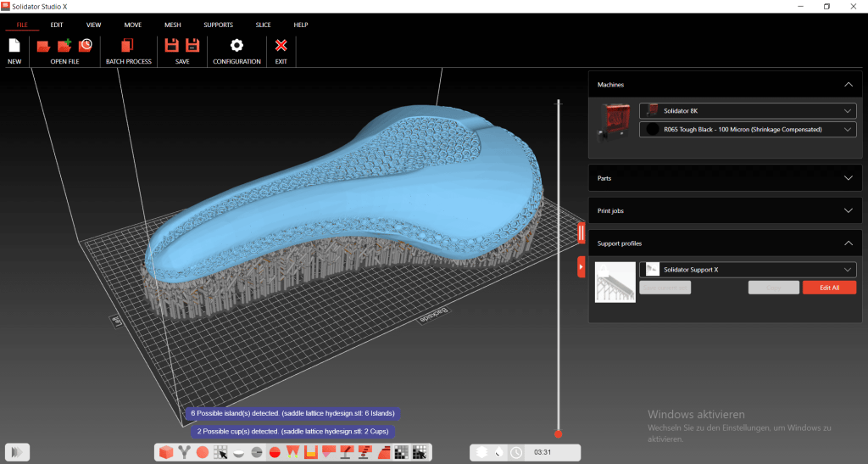Click the open file folder icon
This screenshot has width=868, height=464.
(43, 46)
